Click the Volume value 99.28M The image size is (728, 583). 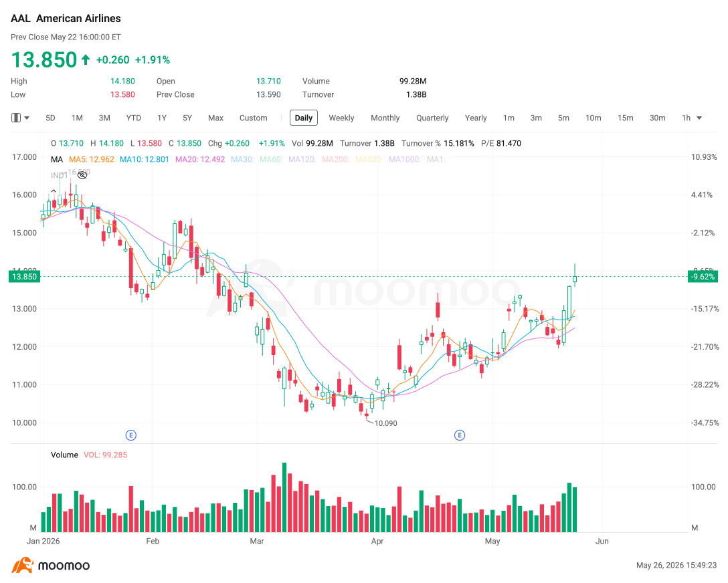pyautogui.click(x=413, y=81)
